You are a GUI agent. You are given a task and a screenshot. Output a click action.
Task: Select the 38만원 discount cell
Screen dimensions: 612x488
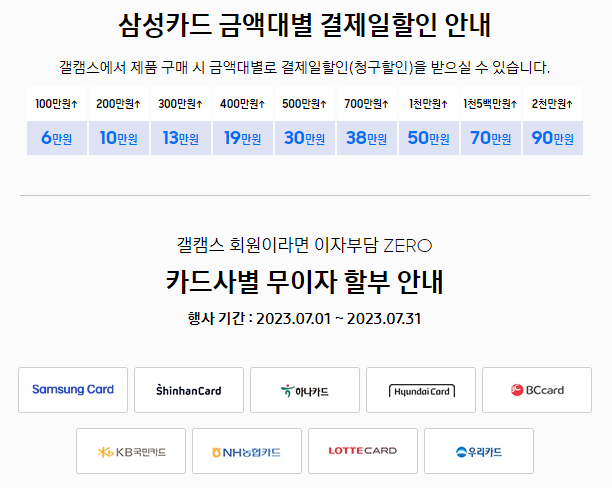tap(367, 138)
